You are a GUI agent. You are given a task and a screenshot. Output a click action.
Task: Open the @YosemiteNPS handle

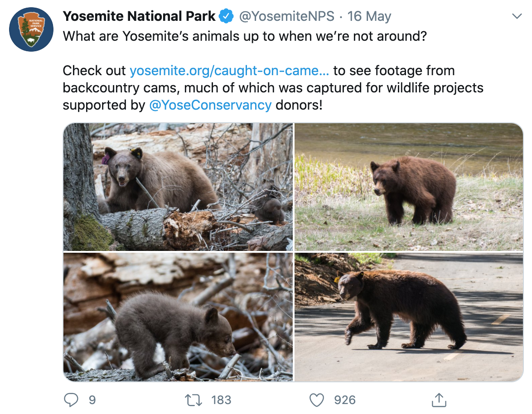[287, 17]
